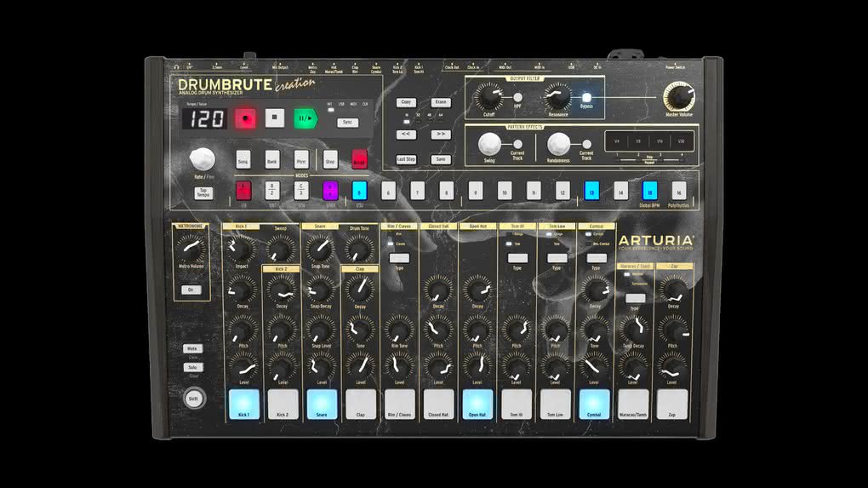Hit the red Record button
This screenshot has width=868, height=488.
(x=245, y=118)
